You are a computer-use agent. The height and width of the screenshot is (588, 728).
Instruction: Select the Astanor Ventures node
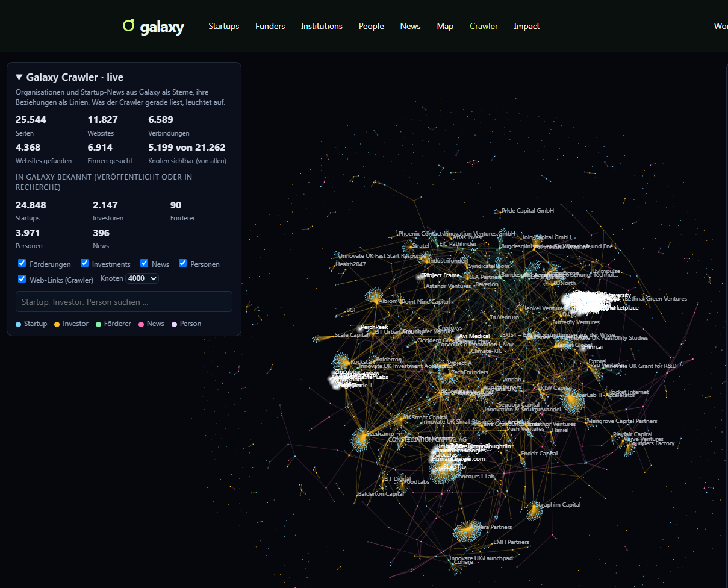(448, 286)
